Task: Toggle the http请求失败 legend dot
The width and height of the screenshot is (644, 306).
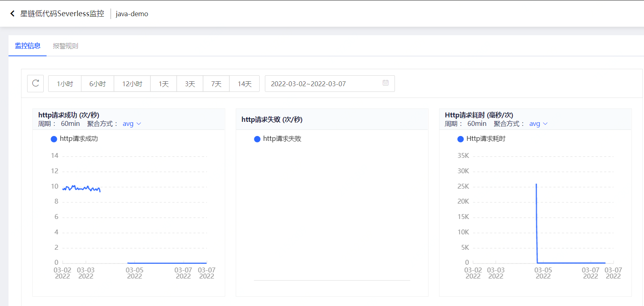Action: (x=257, y=139)
